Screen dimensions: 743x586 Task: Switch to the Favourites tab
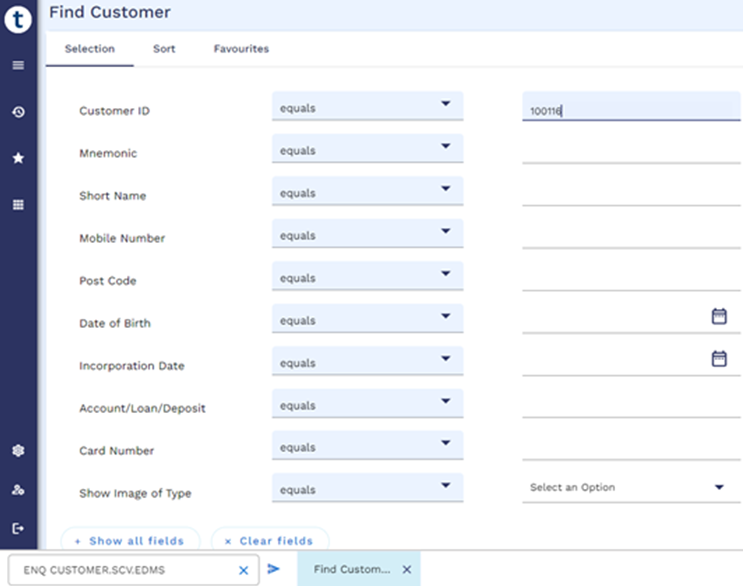click(x=241, y=49)
